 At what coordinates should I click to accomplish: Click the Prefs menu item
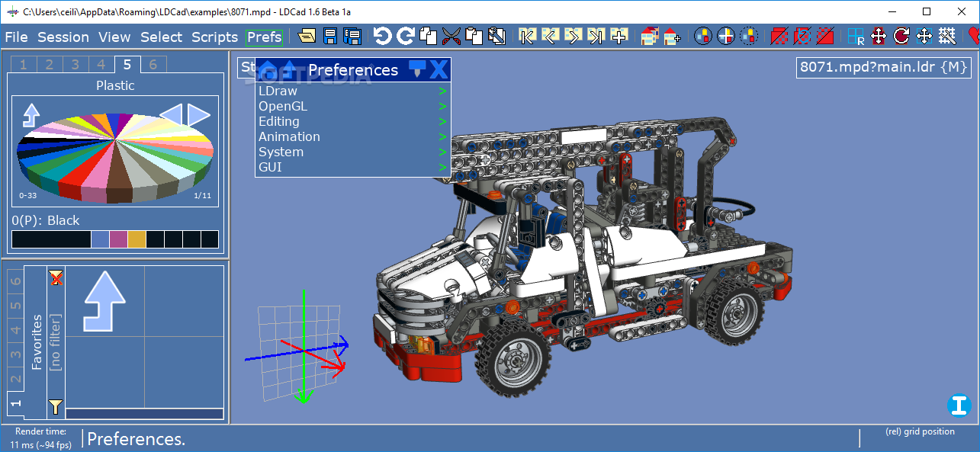[265, 37]
